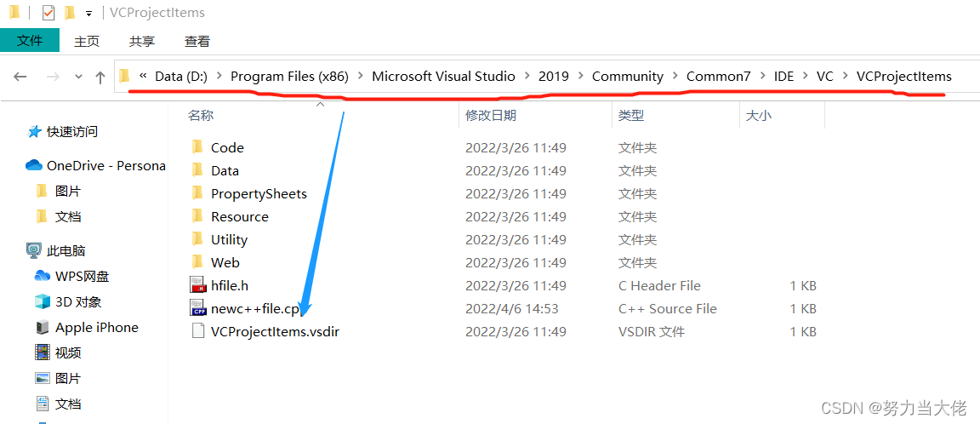Expand chevron after Microsoft Visual Studio breadcrumb
Image resolution: width=980 pixels, height=424 pixels.
point(527,77)
